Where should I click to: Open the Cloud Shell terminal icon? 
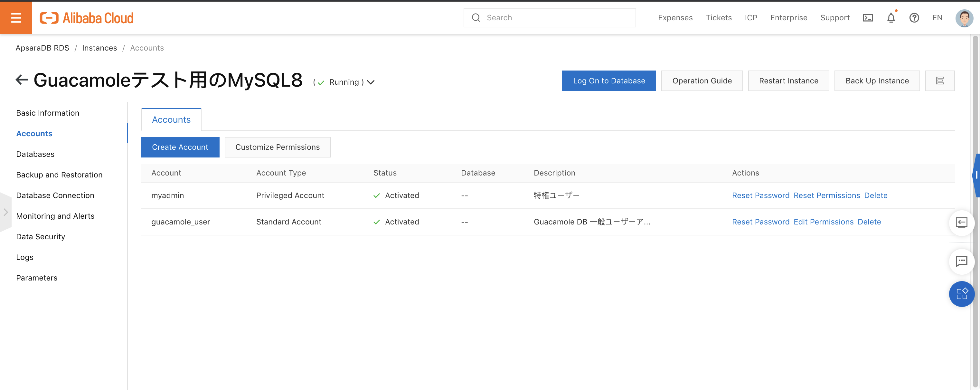tap(868, 18)
